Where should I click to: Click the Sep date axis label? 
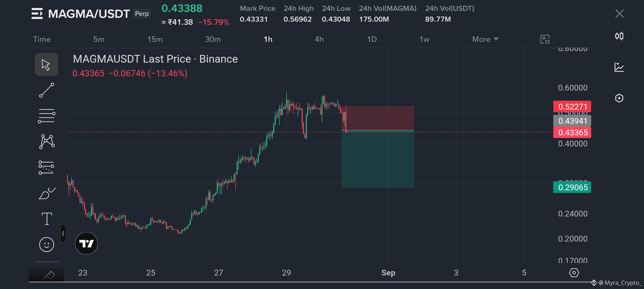(x=388, y=273)
